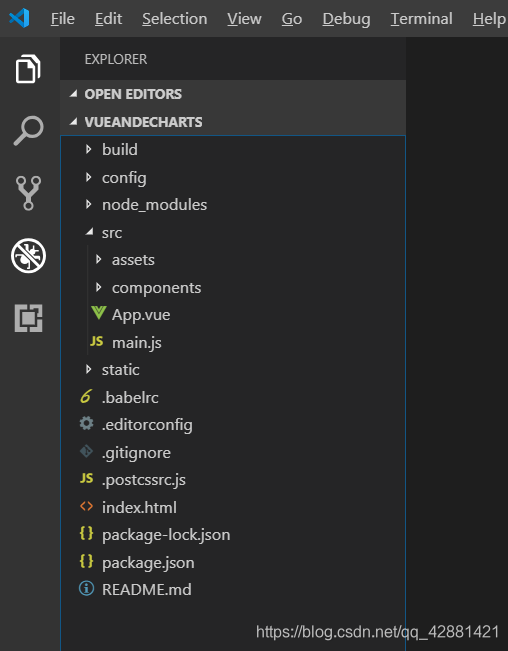This screenshot has height=651, width=508.
Task: Open the Selection menu
Action: (x=175, y=19)
